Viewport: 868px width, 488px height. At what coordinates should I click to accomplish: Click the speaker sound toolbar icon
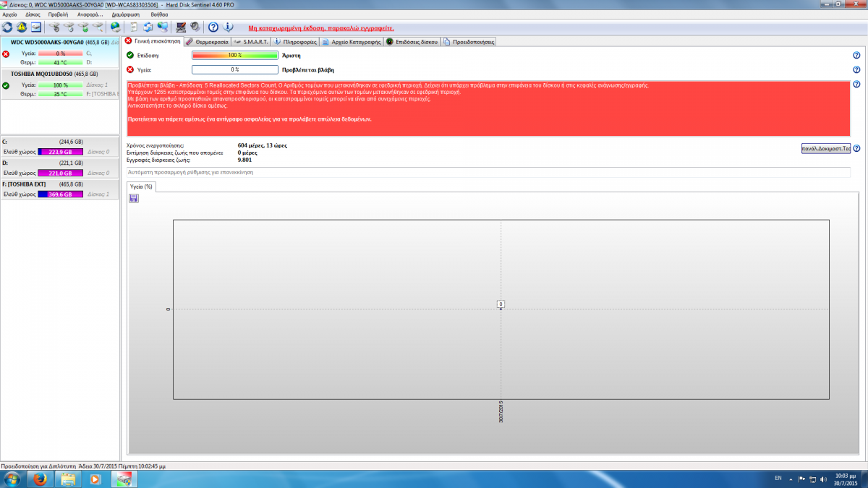click(195, 27)
